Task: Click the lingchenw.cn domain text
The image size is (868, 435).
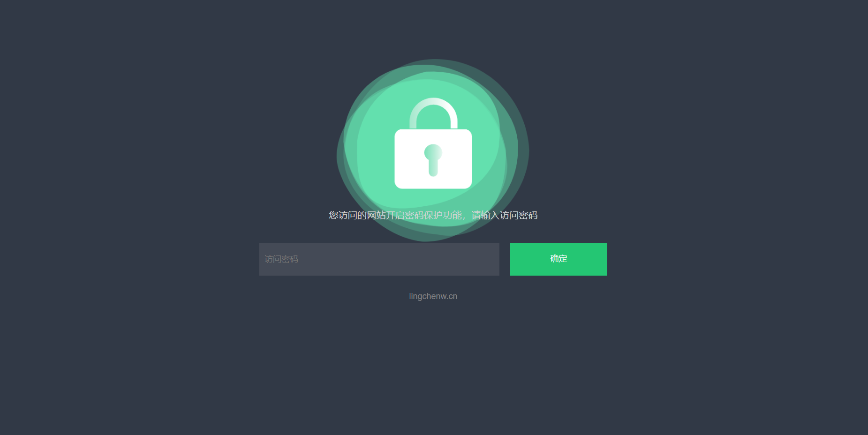Action: (x=433, y=296)
